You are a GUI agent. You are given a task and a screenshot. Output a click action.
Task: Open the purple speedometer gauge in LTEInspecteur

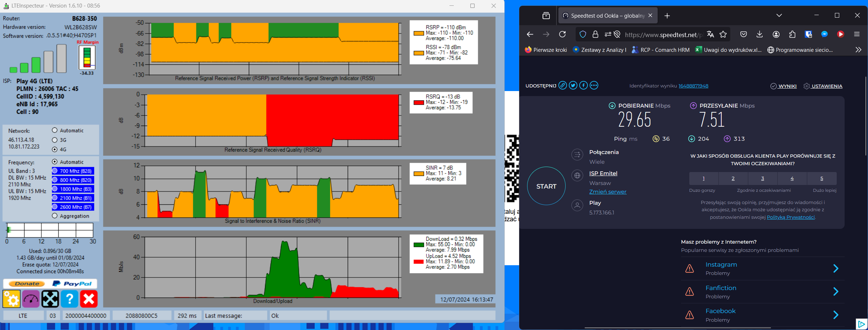pyautogui.click(x=31, y=299)
